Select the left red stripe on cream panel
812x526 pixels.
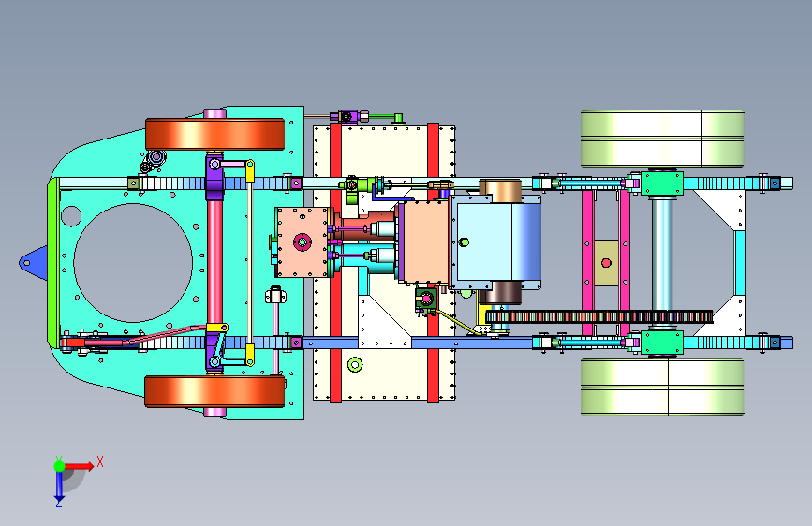(335, 262)
